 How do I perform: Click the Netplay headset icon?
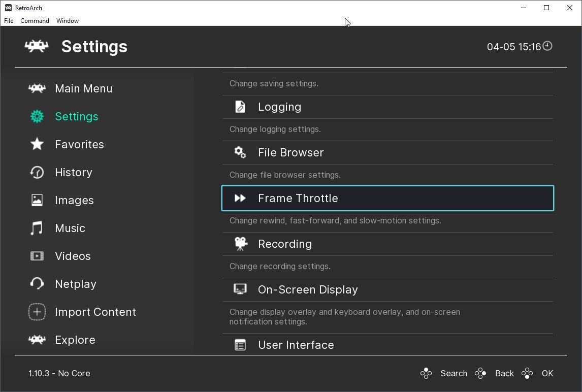point(37,284)
